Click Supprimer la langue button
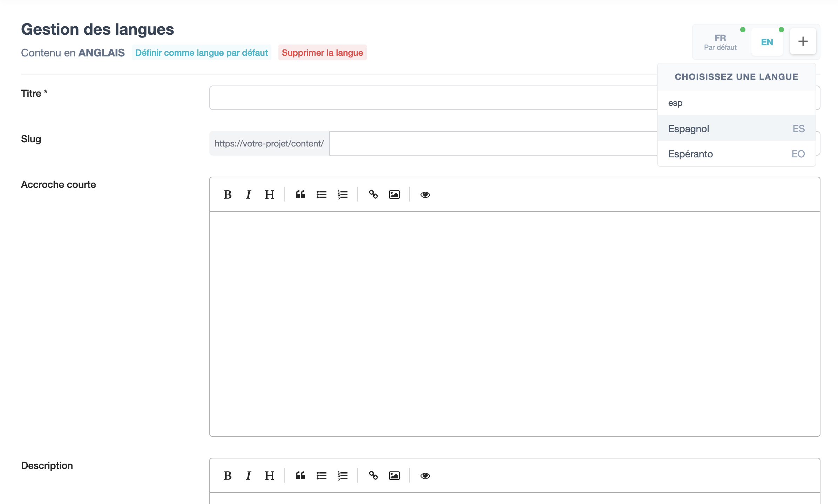 coord(322,53)
